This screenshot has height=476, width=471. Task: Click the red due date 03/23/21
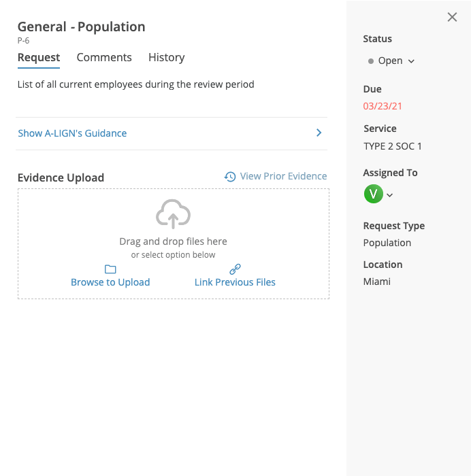(x=383, y=106)
